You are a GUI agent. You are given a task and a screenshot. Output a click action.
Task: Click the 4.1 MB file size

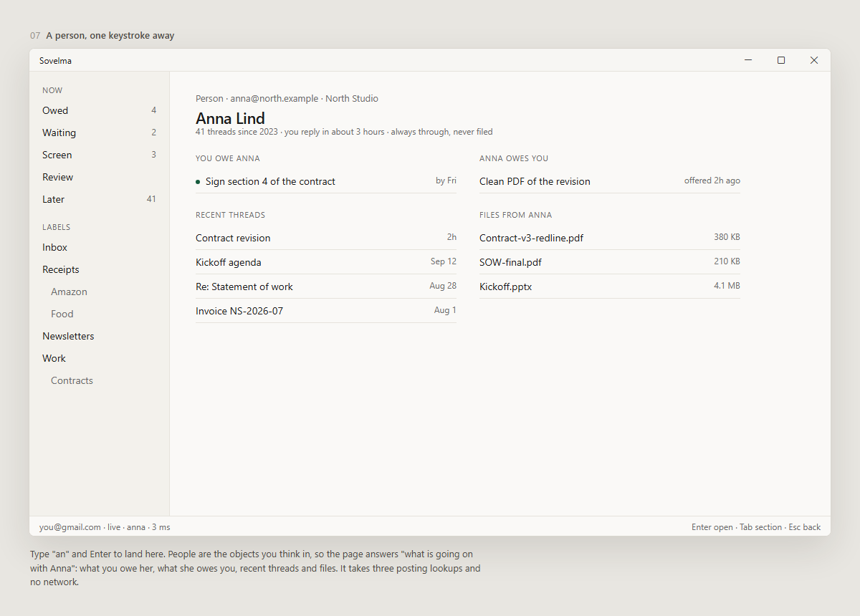point(727,286)
